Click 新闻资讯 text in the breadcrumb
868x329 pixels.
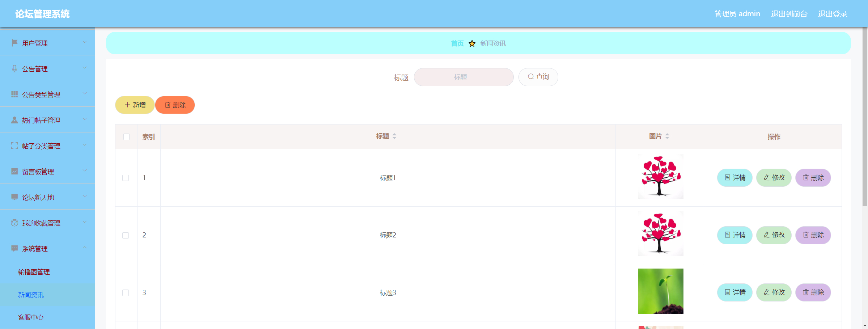pos(493,43)
